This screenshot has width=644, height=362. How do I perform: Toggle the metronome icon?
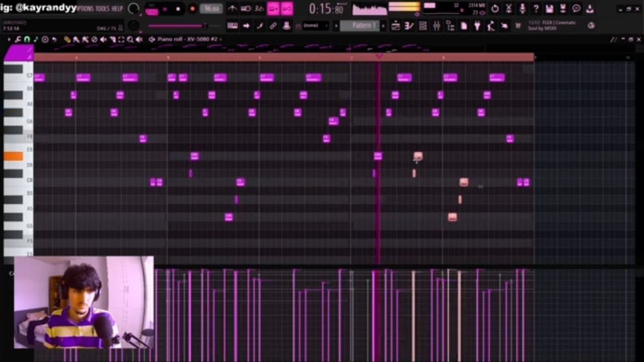click(x=232, y=9)
